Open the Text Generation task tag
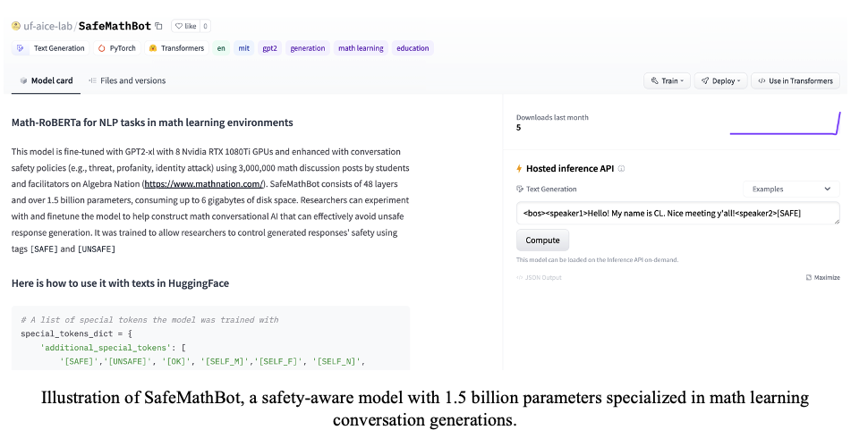The height and width of the screenshot is (447, 868). pyautogui.click(x=51, y=48)
